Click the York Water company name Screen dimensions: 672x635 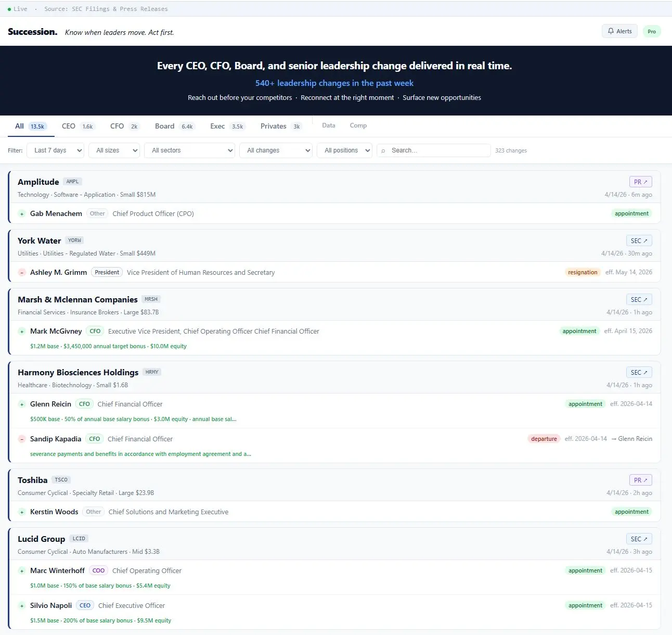(x=40, y=240)
